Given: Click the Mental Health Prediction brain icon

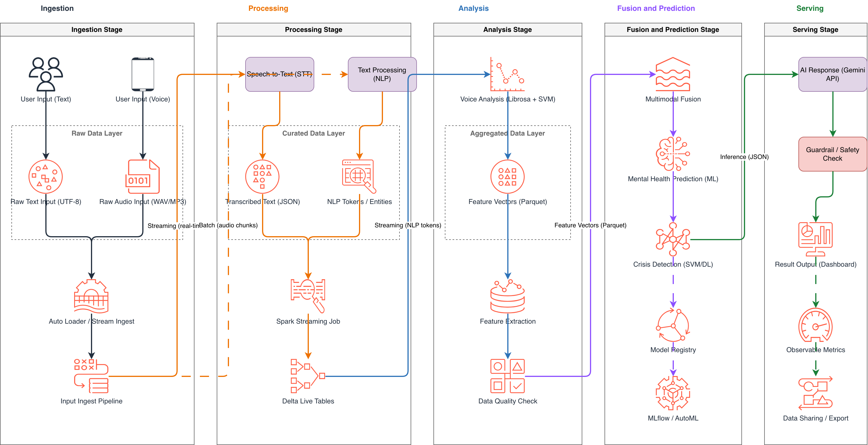Looking at the screenshot, I should (x=673, y=154).
